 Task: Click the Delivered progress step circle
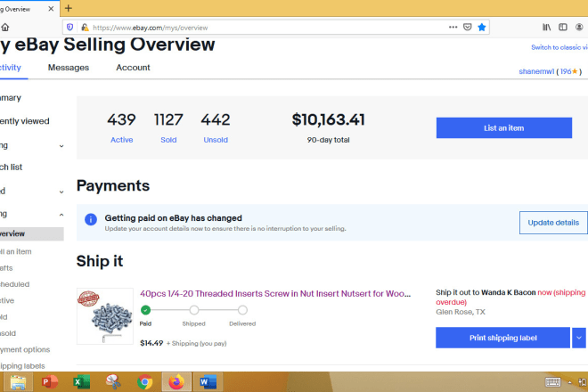coord(242,310)
